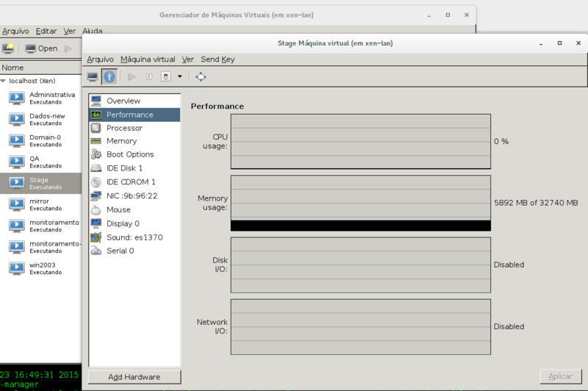This screenshot has width=588, height=391.
Task: Click Disabled label next to Disk I/O
Action: [x=509, y=265]
